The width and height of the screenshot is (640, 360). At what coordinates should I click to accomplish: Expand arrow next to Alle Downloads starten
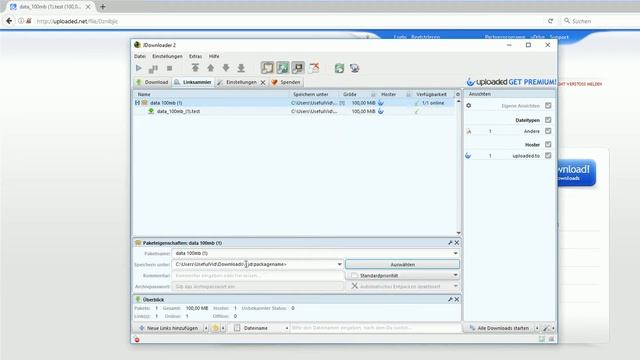[537, 328]
